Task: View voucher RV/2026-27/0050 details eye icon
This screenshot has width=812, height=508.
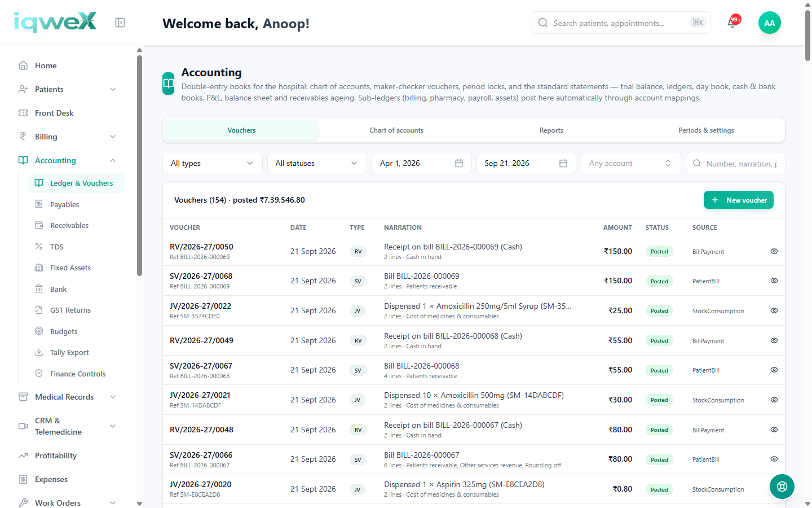Action: (774, 251)
